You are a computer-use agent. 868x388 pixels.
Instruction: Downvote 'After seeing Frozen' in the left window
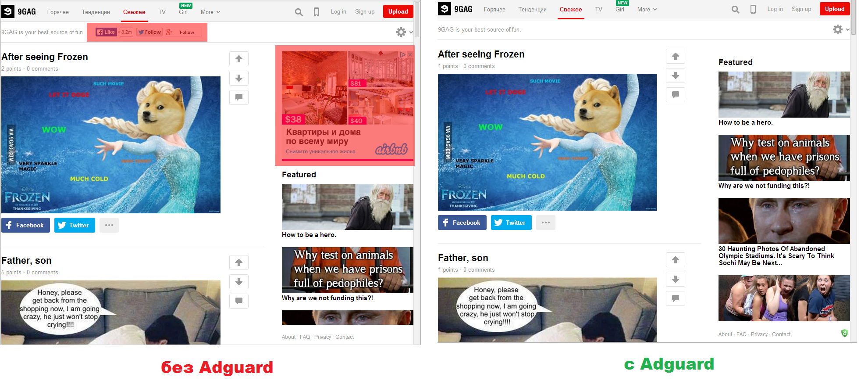click(239, 78)
